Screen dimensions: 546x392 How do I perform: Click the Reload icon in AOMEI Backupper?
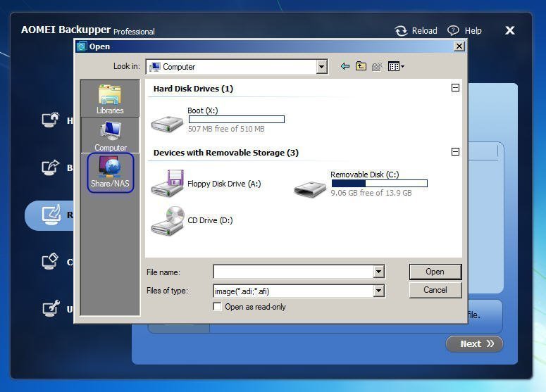pyautogui.click(x=401, y=31)
